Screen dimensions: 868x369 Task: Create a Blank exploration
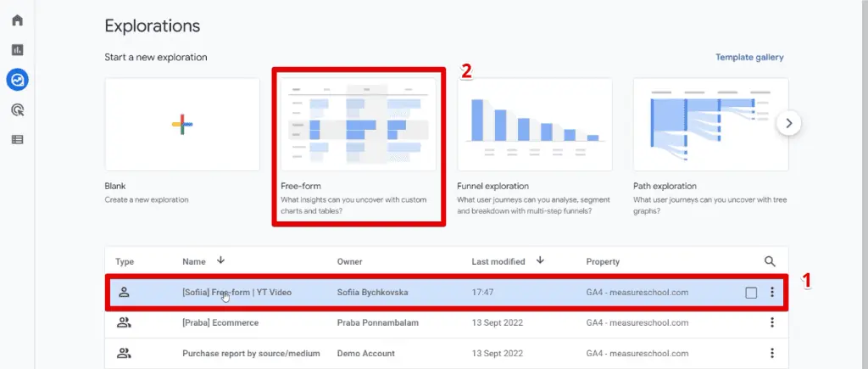182,125
